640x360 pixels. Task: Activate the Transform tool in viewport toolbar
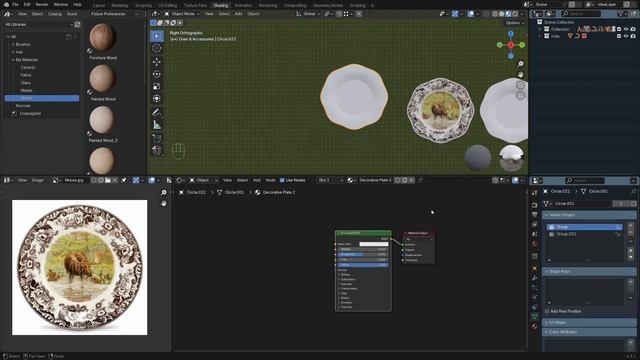click(157, 98)
